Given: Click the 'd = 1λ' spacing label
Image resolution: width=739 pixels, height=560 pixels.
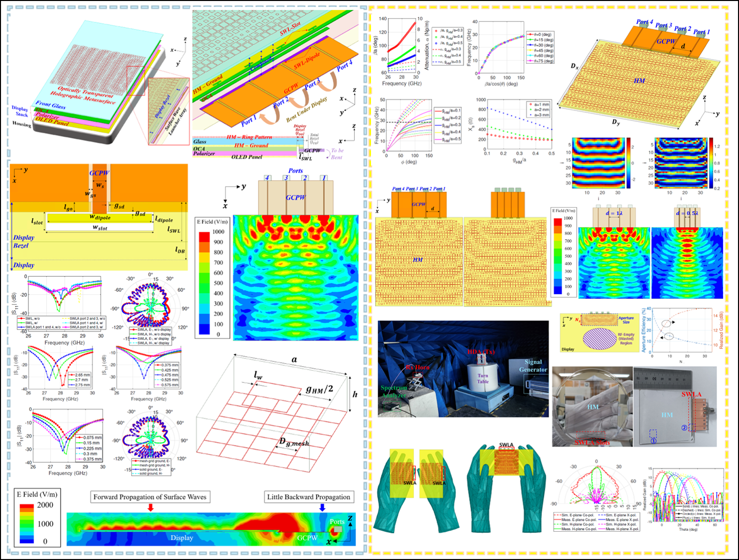Looking at the screenshot, I should (614, 213).
